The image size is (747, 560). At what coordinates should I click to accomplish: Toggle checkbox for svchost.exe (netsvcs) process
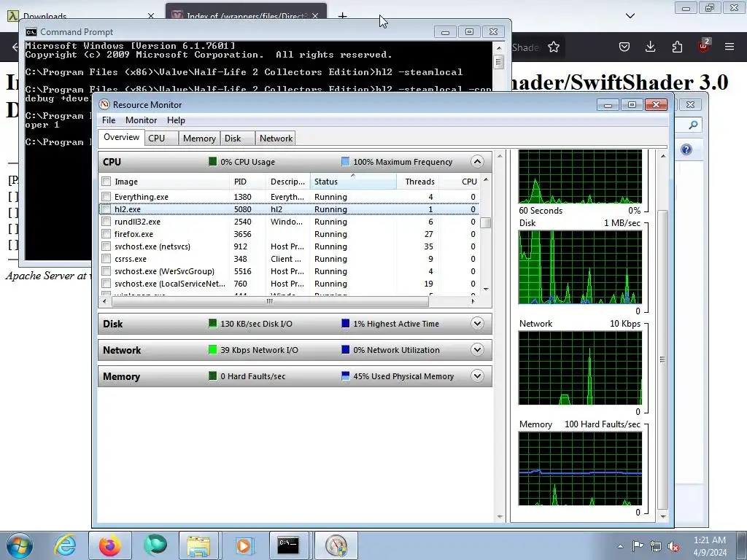pyautogui.click(x=107, y=246)
